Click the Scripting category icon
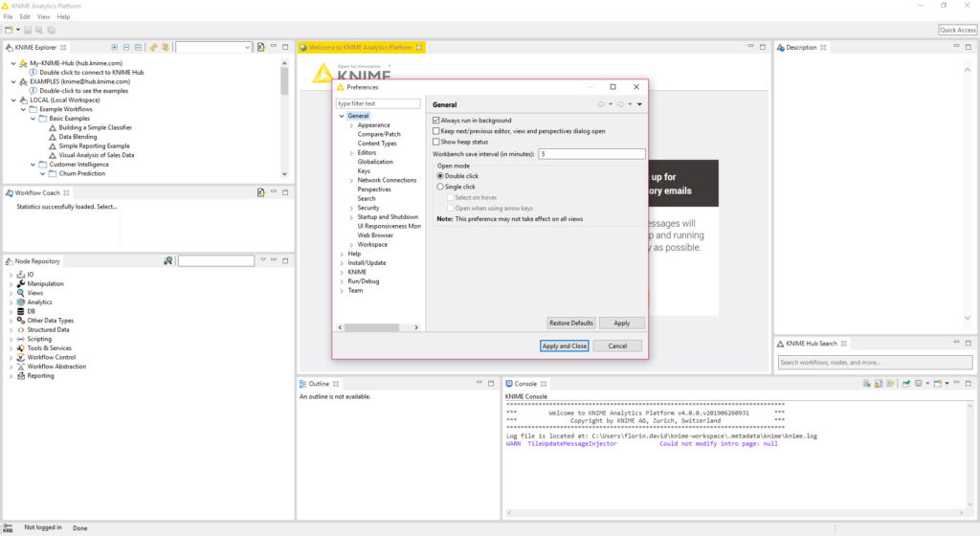Image resolution: width=980 pixels, height=536 pixels. (x=21, y=339)
